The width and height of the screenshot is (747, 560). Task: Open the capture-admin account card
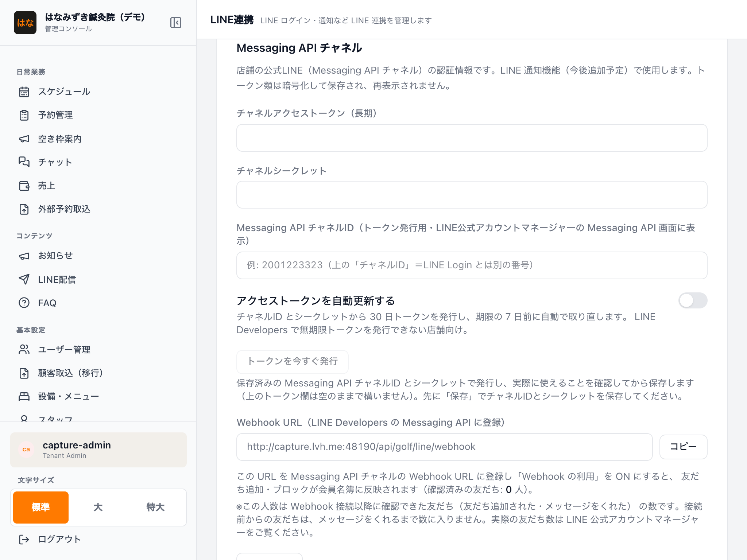pyautogui.click(x=98, y=450)
